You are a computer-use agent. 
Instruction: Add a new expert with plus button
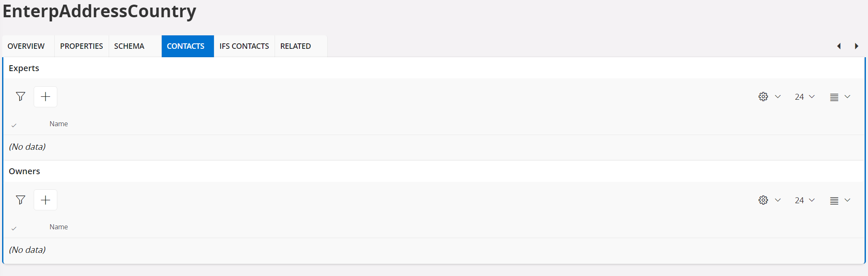45,97
